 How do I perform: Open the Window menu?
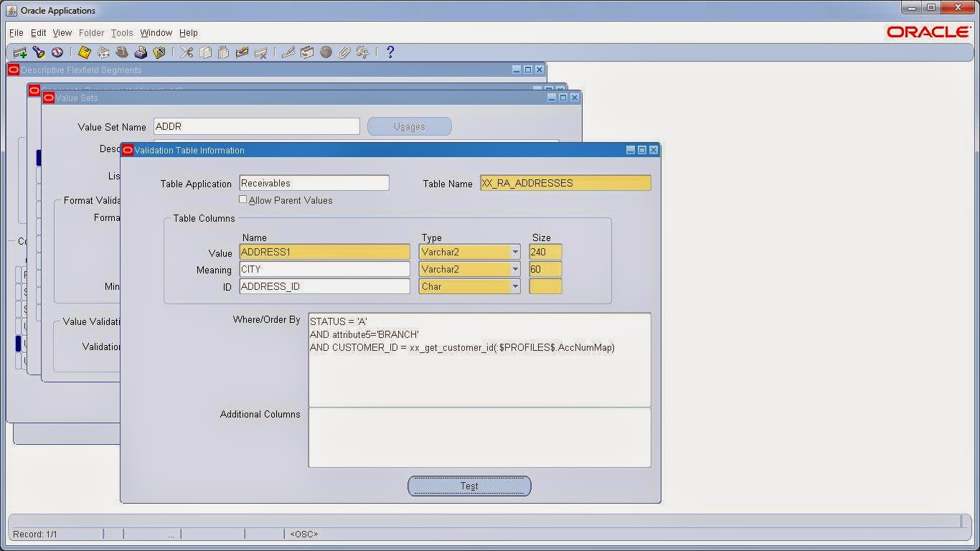click(x=156, y=33)
